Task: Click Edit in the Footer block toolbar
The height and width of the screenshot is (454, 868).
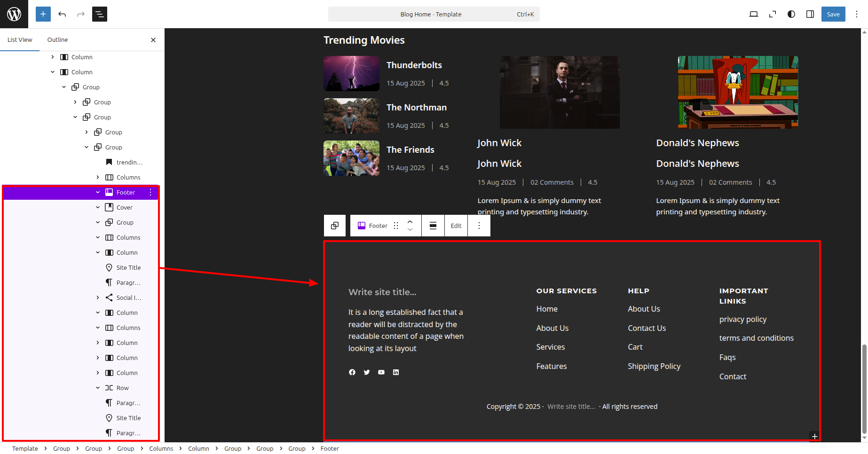Action: click(x=456, y=226)
